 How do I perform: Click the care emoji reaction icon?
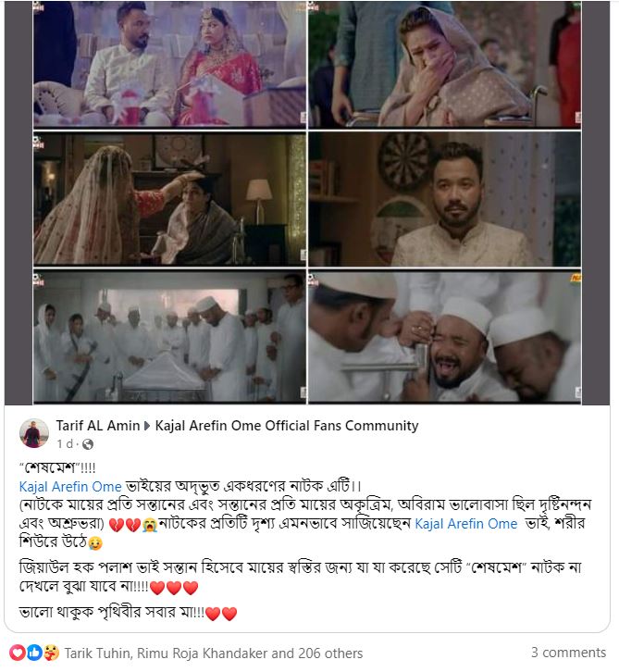tap(51, 653)
